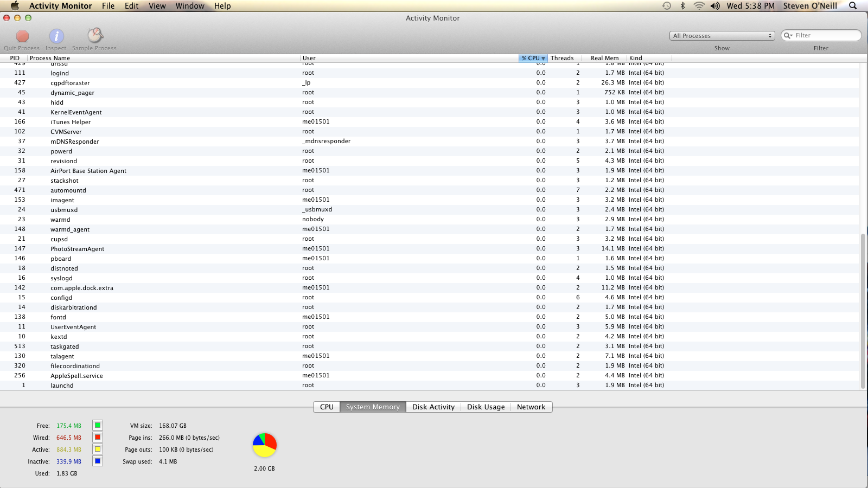This screenshot has width=868, height=488.
Task: Select the launchd process row
Action: click(x=430, y=385)
